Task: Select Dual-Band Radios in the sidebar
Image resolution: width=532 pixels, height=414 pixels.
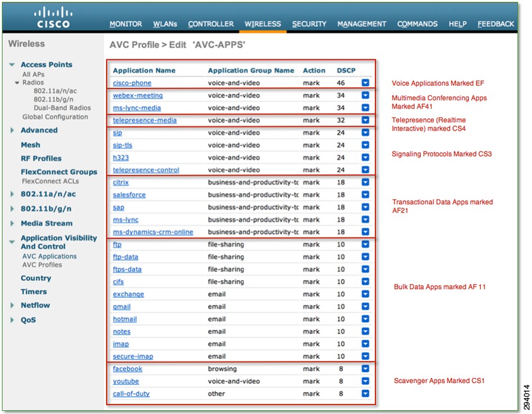Action: pyautogui.click(x=62, y=108)
